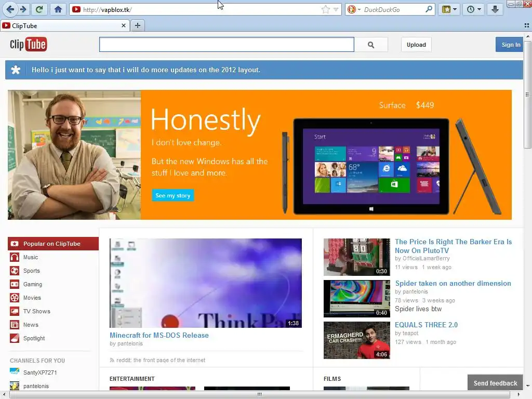This screenshot has height=399, width=532.
Task: Click the SantyXP7271 channel avatar
Action: (x=15, y=372)
